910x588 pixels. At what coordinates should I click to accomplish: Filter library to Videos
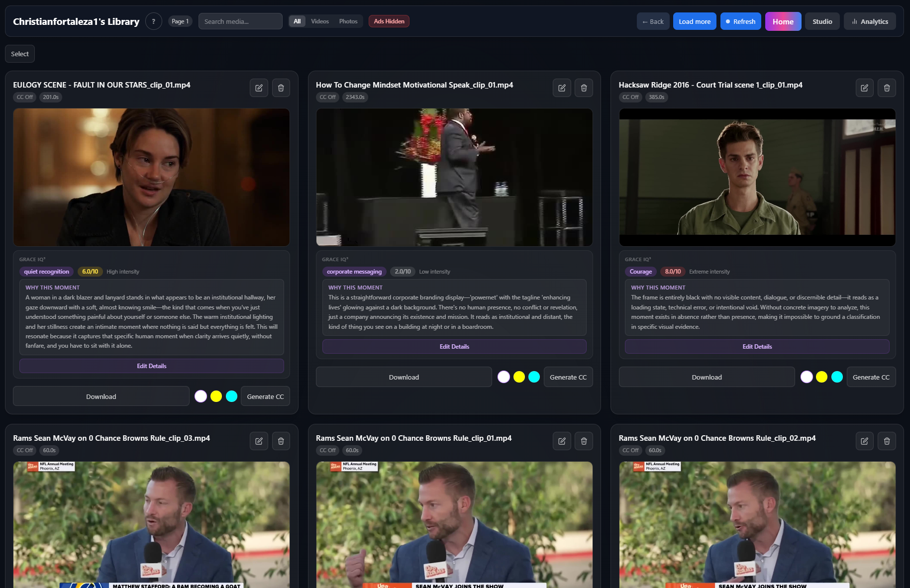pos(320,21)
